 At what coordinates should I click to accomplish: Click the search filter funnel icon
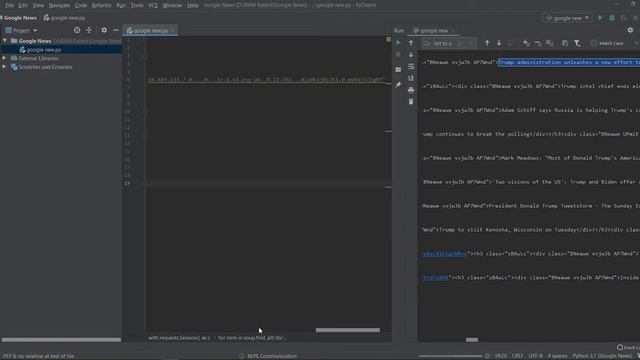[x=577, y=43]
